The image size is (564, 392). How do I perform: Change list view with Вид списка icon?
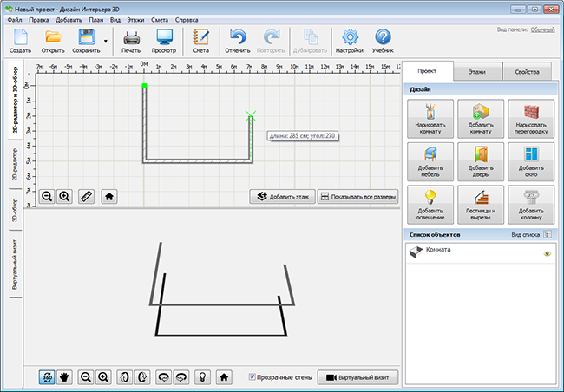pyautogui.click(x=548, y=234)
